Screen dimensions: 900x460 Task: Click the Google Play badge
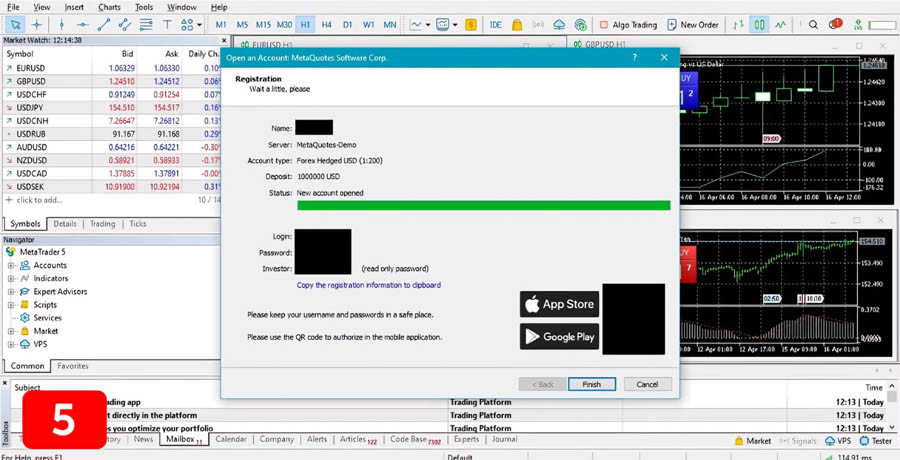(559, 337)
